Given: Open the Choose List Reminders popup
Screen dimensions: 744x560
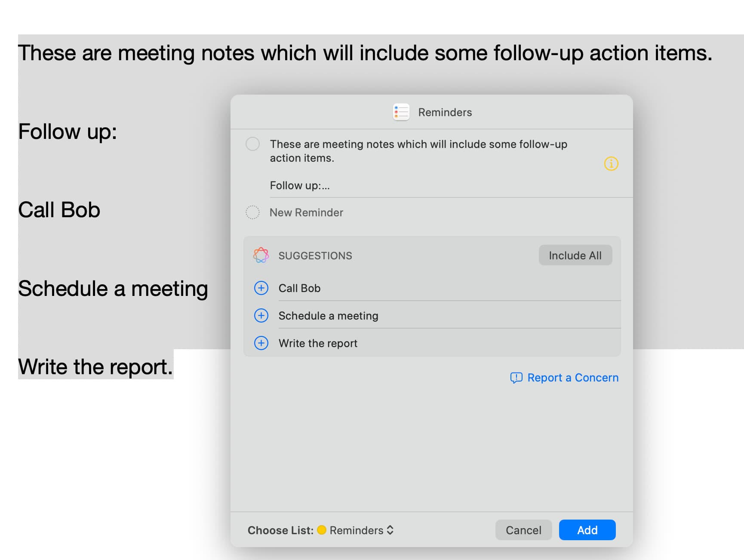Looking at the screenshot, I should pos(356,530).
